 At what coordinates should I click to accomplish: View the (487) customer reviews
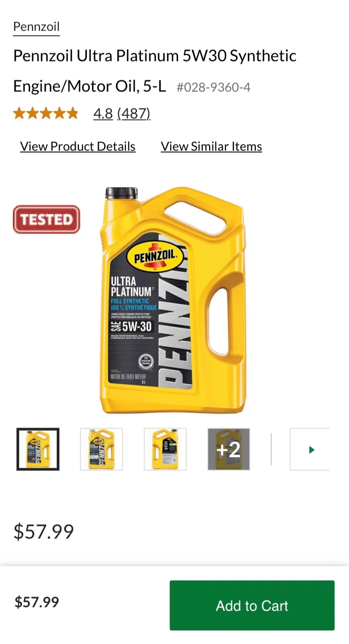[x=134, y=114]
